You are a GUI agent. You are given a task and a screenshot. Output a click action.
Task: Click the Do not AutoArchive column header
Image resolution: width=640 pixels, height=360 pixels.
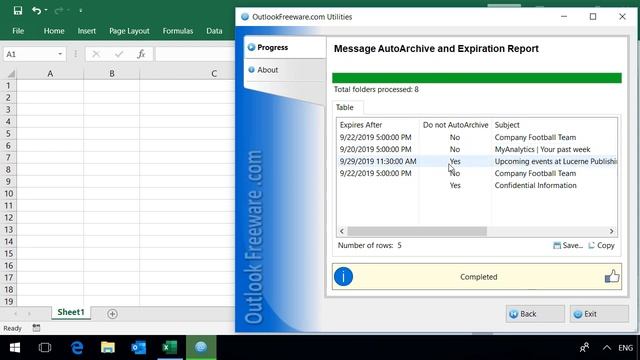[455, 125]
